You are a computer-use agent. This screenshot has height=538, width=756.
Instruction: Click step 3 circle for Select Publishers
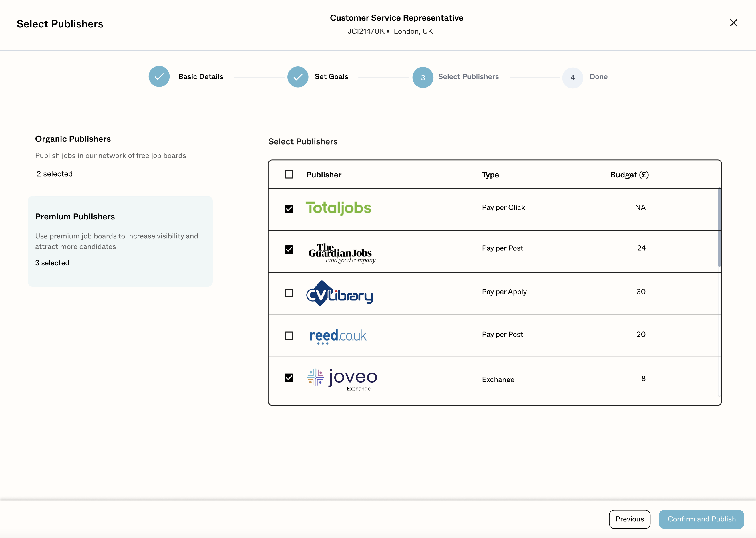[423, 78]
